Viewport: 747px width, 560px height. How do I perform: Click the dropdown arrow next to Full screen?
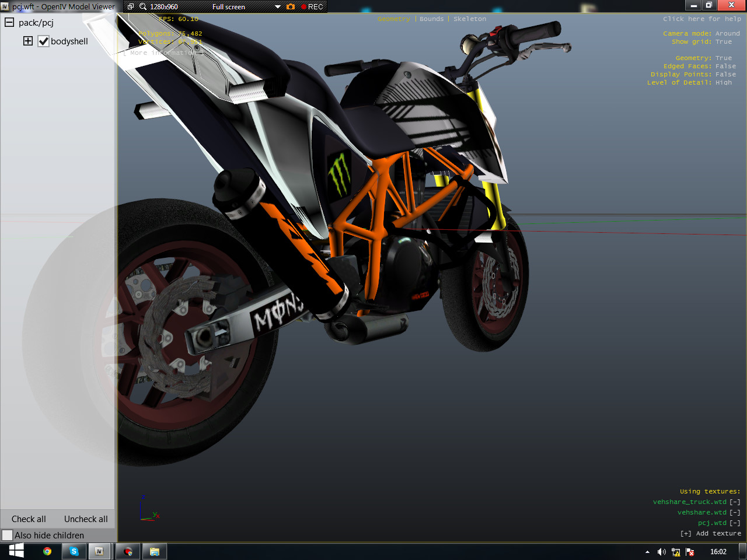pos(278,7)
